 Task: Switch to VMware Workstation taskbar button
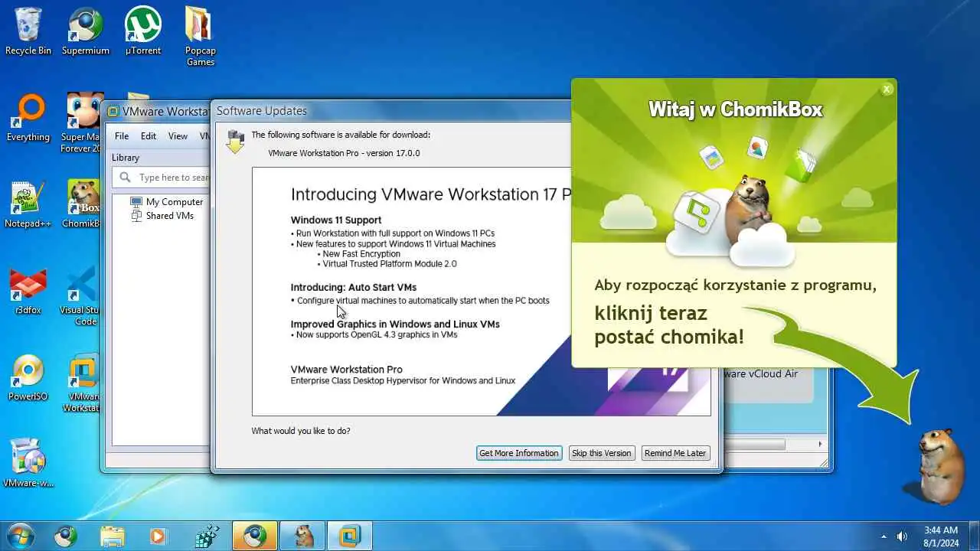(x=350, y=536)
